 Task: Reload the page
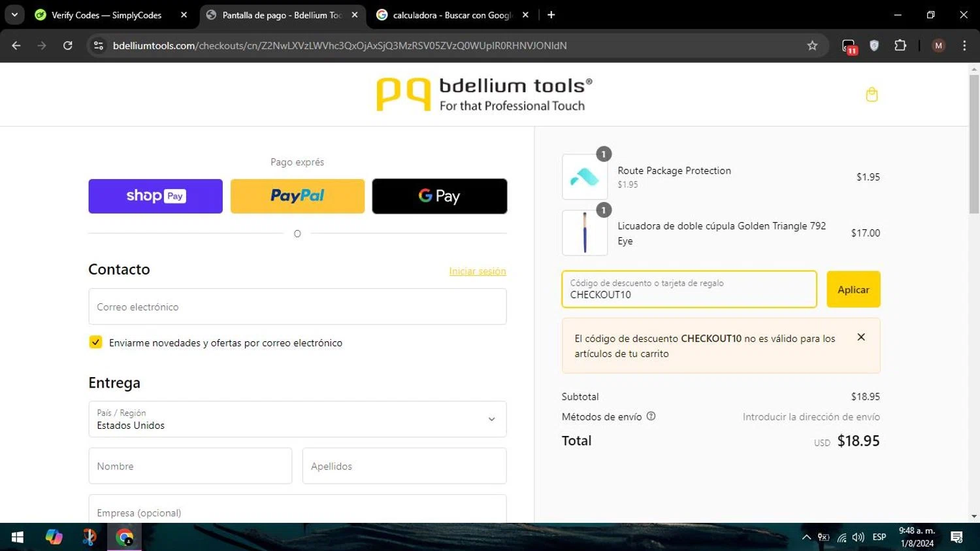(x=67, y=45)
